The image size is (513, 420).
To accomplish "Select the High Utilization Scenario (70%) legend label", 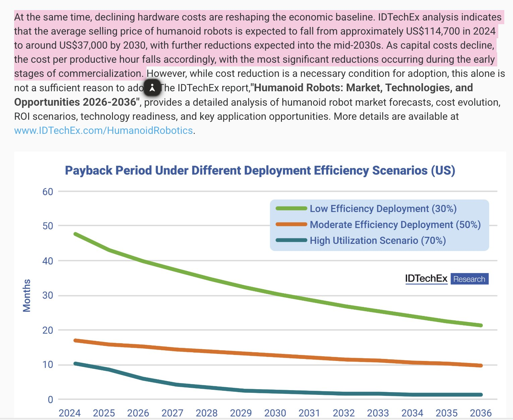I will (378, 241).
